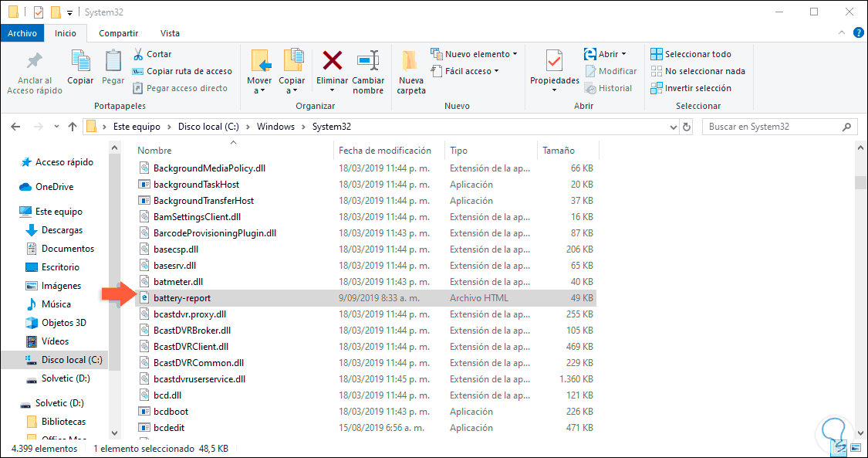The height and width of the screenshot is (458, 868).
Task: Click Este equipo in the breadcrumb
Action: coord(137,127)
